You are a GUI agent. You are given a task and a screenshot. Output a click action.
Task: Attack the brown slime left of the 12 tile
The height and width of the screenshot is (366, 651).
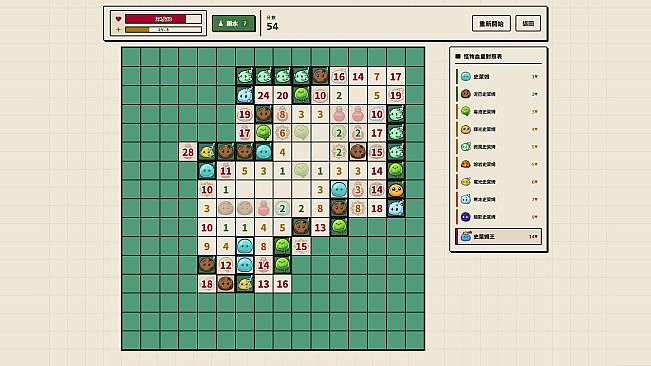[x=207, y=265]
